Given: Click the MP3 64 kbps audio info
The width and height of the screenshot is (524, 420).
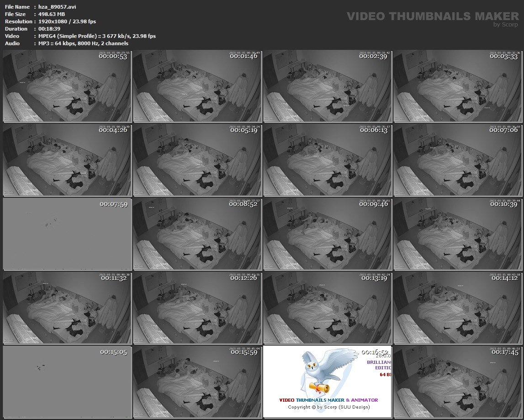Looking at the screenshot, I should 83,43.
